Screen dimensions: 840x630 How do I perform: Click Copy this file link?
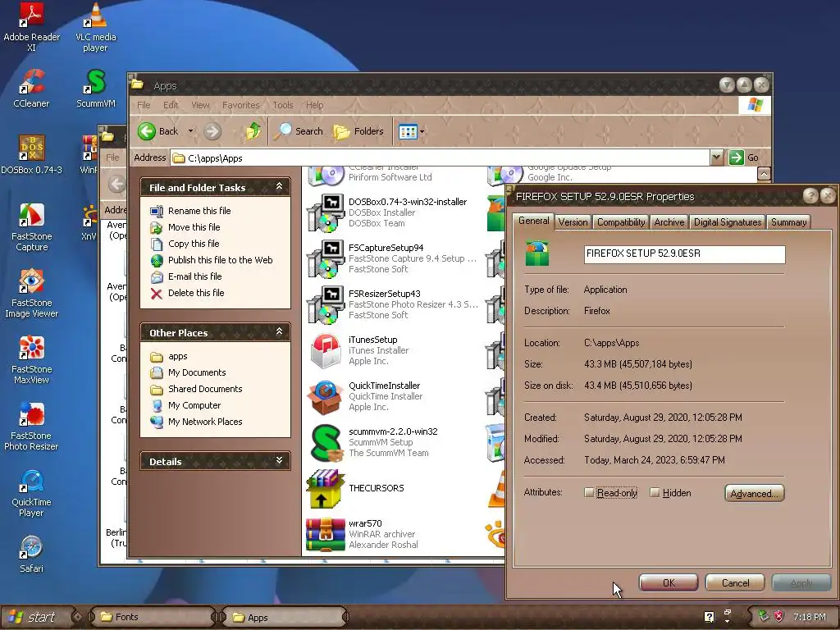(194, 244)
